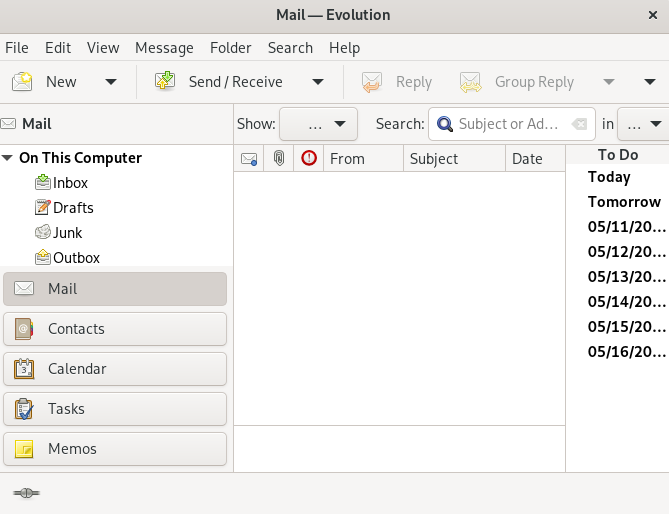Open the Message menu
This screenshot has width=669, height=514.
pos(164,48)
